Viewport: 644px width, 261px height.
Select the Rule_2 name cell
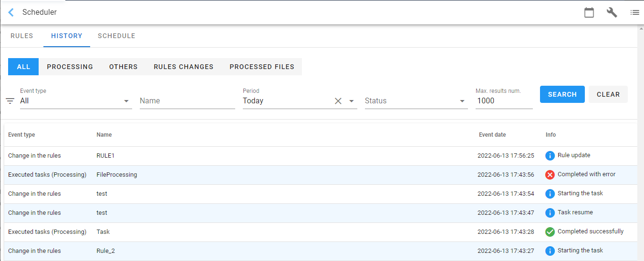(x=105, y=251)
